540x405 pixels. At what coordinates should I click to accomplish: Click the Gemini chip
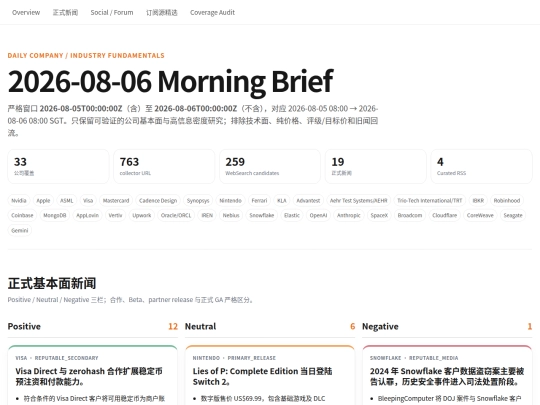20,230
